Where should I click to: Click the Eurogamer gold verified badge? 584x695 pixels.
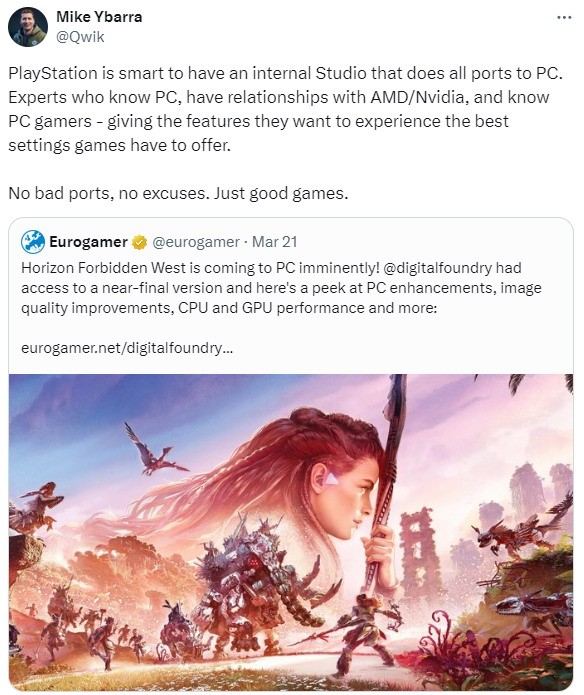point(139,242)
